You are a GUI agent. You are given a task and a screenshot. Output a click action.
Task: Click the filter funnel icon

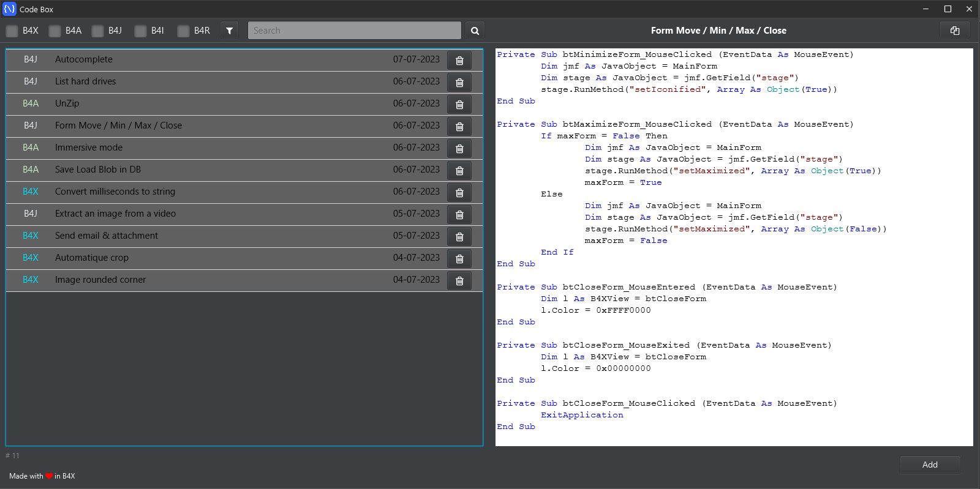pyautogui.click(x=229, y=31)
